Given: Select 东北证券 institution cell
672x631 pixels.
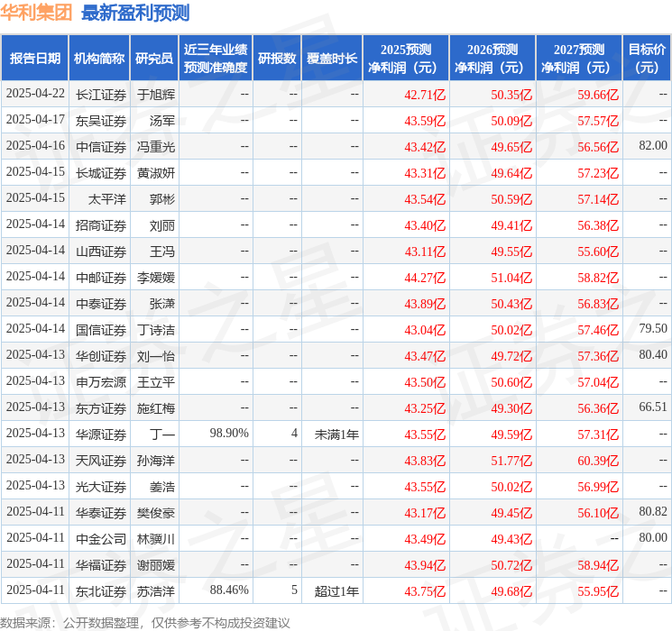Looking at the screenshot, I should tap(101, 591).
